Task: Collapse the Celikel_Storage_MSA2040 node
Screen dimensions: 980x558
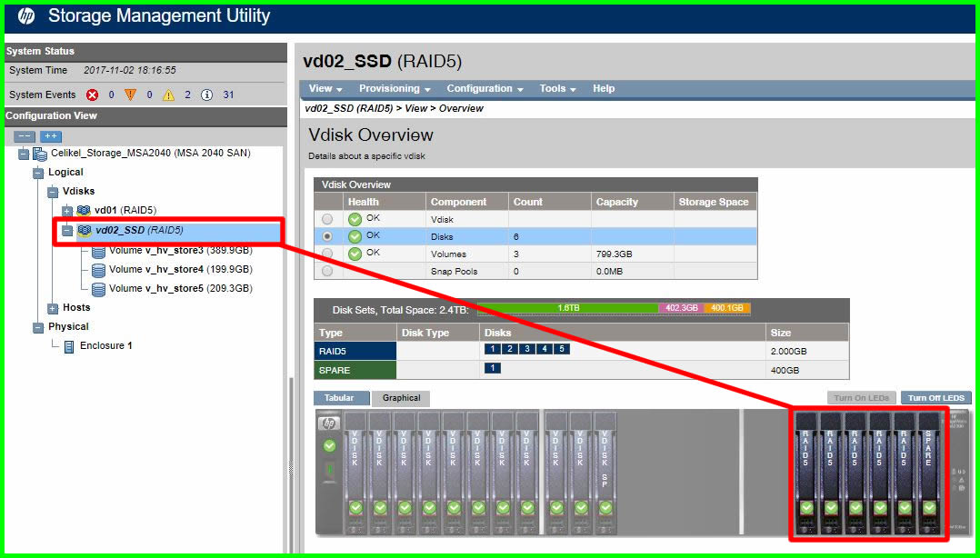Action: pyautogui.click(x=24, y=153)
